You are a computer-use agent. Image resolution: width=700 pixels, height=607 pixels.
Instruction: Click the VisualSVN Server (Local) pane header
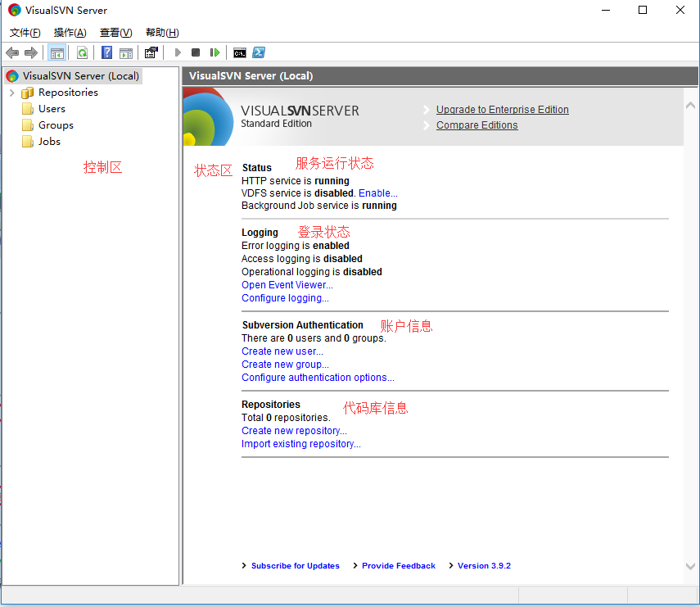440,76
